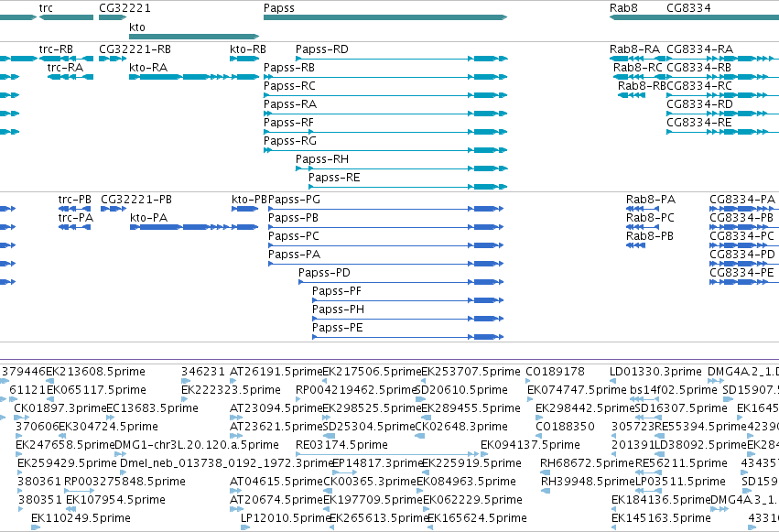Viewport: 779px width, 532px height.
Task: Select transcript Papss-RG
Action: pyautogui.click(x=385, y=150)
